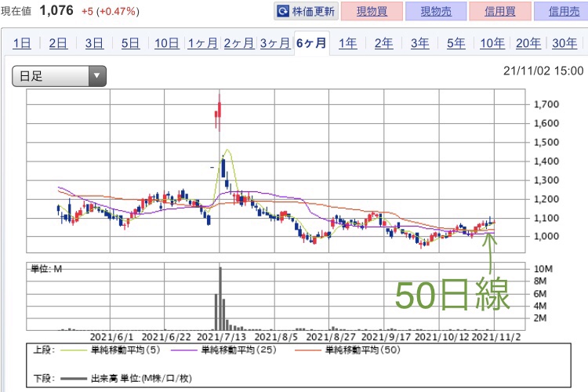Click the 2021/11/2 date axis label
This screenshot has height=392, width=588.
click(x=496, y=337)
